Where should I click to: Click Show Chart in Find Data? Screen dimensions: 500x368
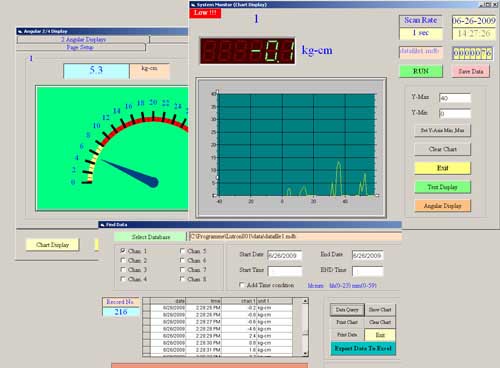(380, 310)
